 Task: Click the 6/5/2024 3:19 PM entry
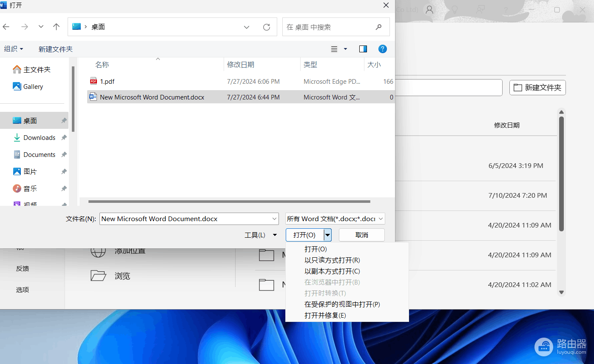coord(516,165)
